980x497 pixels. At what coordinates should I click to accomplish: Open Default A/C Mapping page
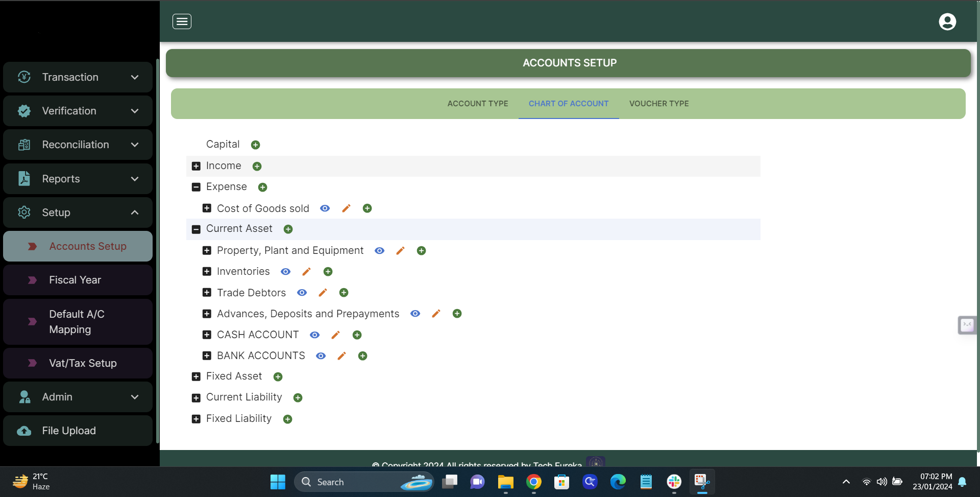point(78,322)
